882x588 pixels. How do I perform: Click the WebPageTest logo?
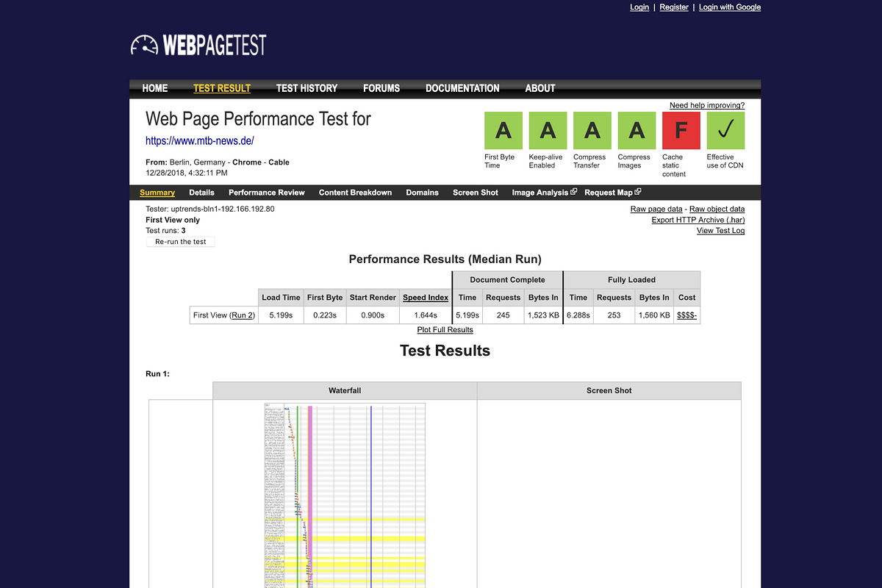pos(198,45)
